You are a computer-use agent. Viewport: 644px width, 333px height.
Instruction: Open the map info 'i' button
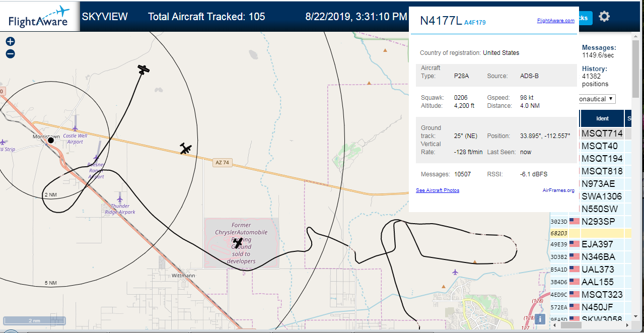tap(540, 319)
